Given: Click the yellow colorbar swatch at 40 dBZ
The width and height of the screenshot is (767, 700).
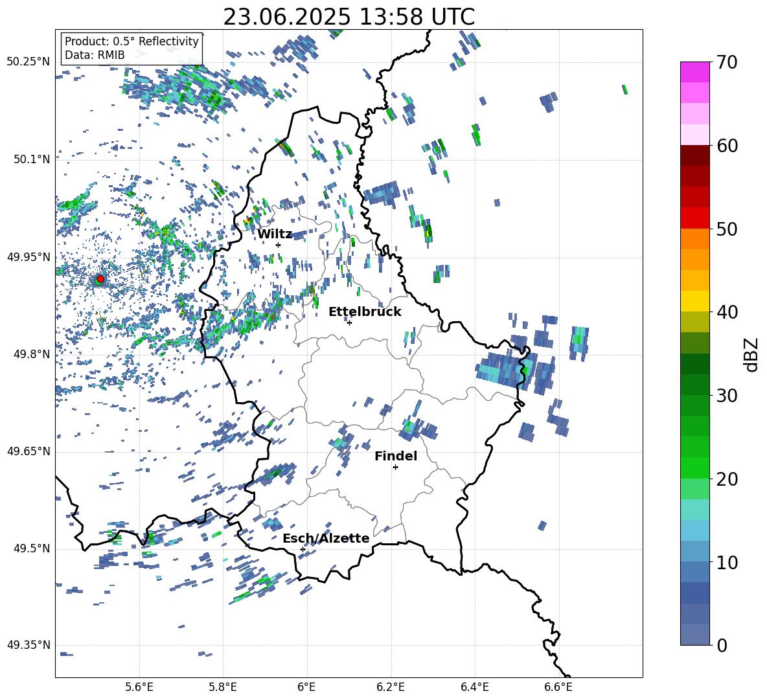Looking at the screenshot, I should pos(694,301).
